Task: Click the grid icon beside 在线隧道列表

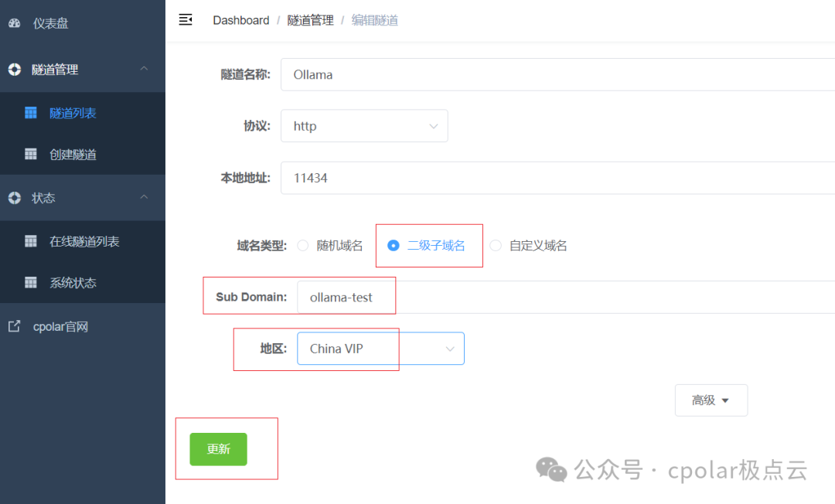Action: click(x=31, y=241)
